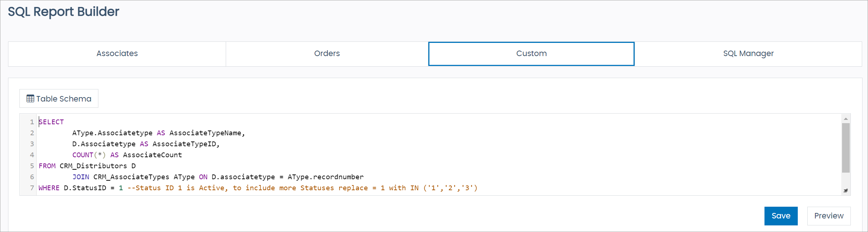Click 'COUNT(*)' on line 4

click(x=89, y=155)
